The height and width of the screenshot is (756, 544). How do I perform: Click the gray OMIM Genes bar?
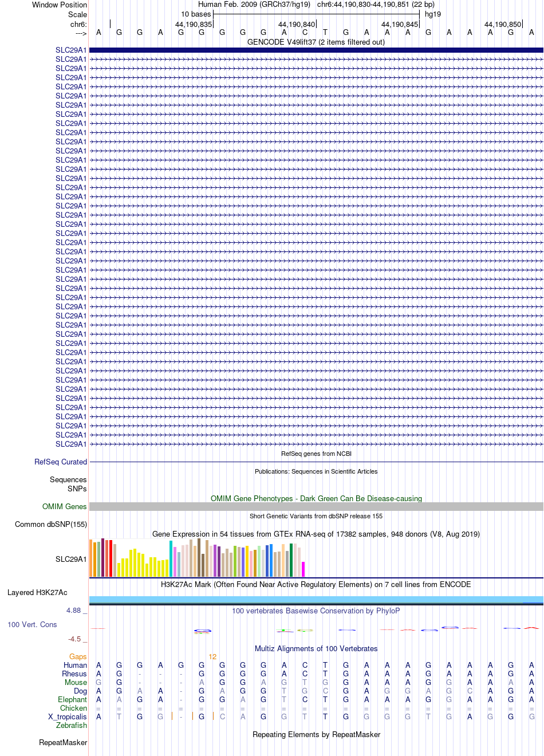[x=316, y=507]
